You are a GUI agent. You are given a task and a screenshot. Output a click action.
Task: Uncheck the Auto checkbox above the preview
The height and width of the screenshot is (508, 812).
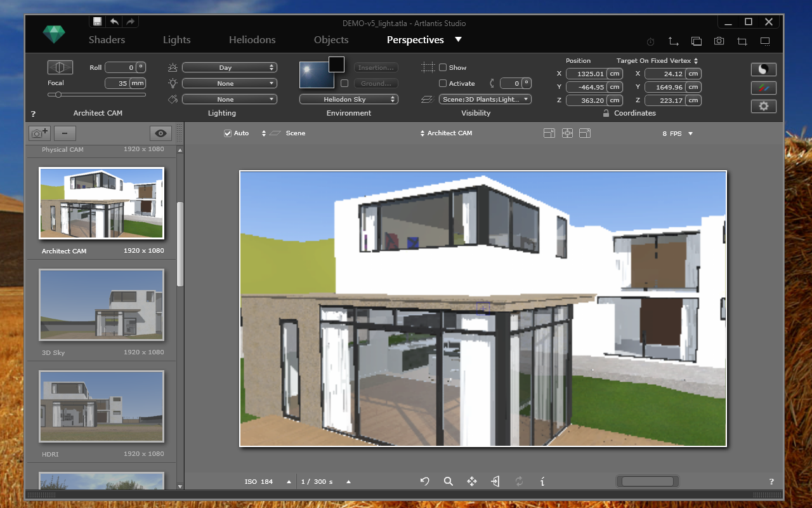[228, 133]
